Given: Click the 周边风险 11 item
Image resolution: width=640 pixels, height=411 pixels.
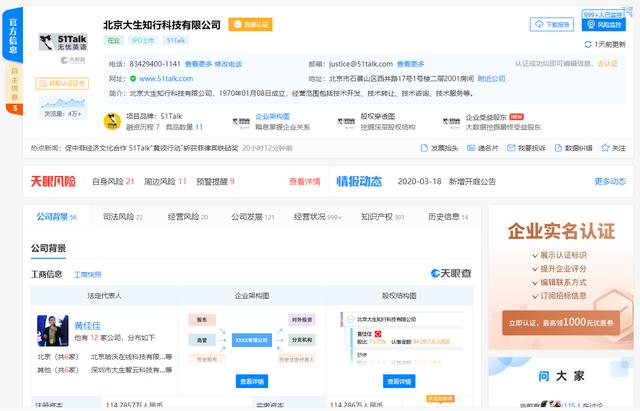Looking at the screenshot, I should click(x=165, y=181).
